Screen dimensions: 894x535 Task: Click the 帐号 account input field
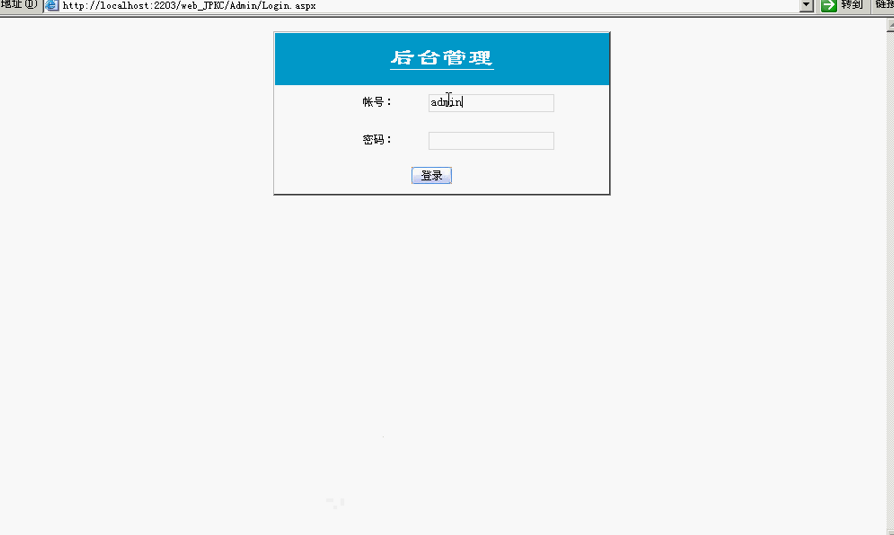tap(491, 103)
